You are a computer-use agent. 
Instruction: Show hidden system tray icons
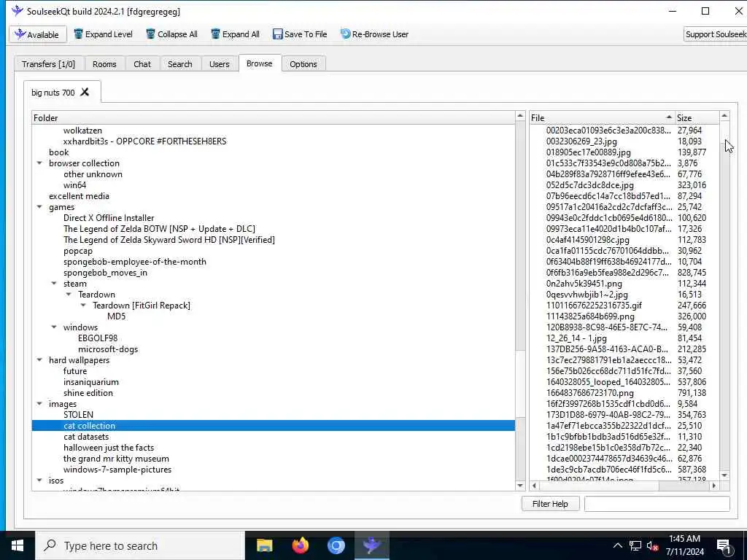click(x=617, y=545)
